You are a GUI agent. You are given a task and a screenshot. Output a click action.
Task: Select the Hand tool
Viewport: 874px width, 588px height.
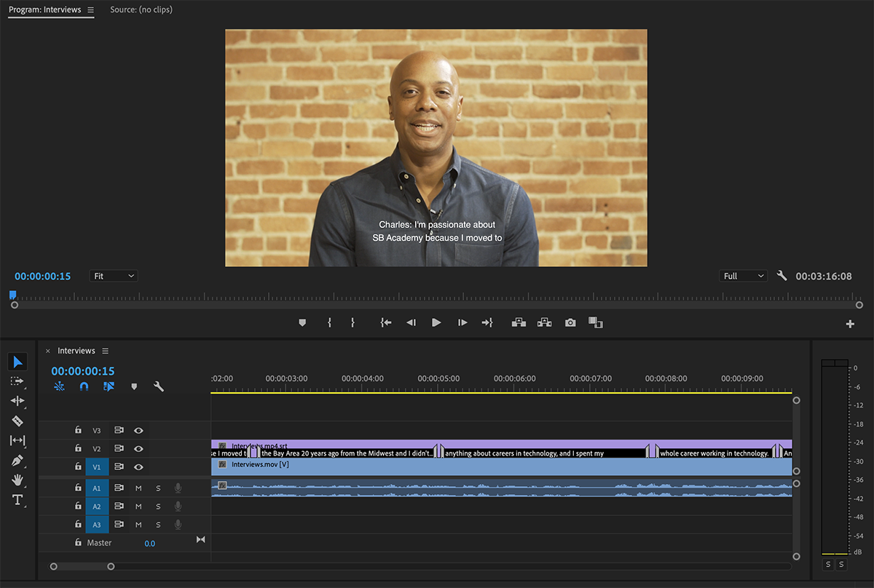pyautogui.click(x=17, y=480)
